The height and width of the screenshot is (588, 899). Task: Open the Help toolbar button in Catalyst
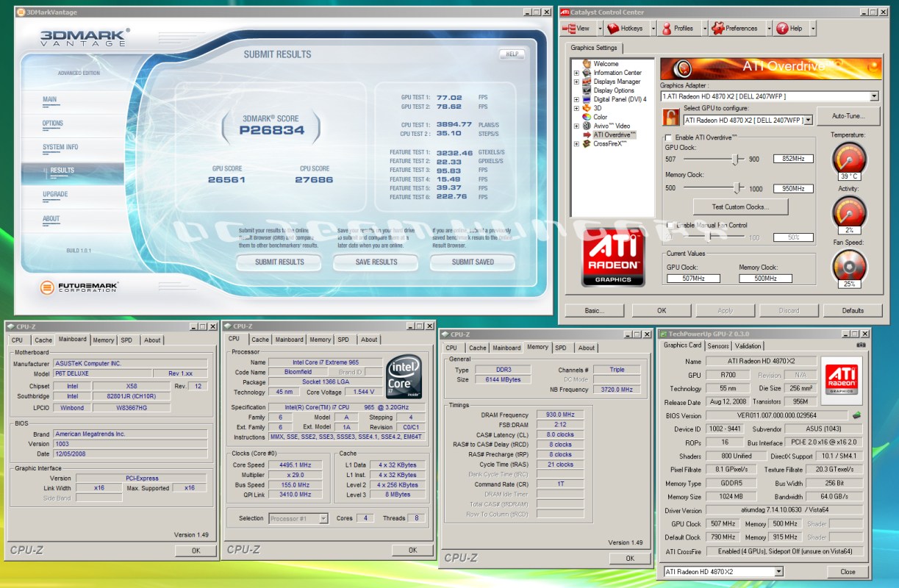(x=789, y=29)
